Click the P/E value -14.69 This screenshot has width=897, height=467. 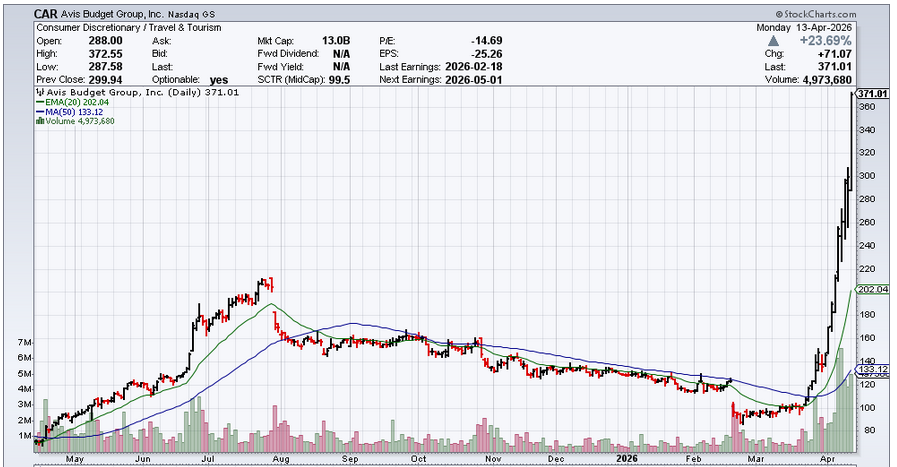pos(487,41)
